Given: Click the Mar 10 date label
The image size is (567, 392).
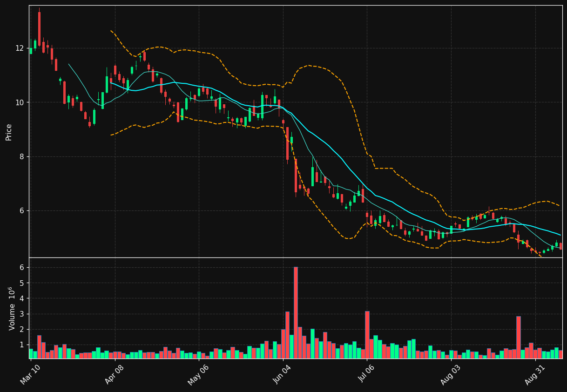Looking at the screenshot, I should (30, 374).
